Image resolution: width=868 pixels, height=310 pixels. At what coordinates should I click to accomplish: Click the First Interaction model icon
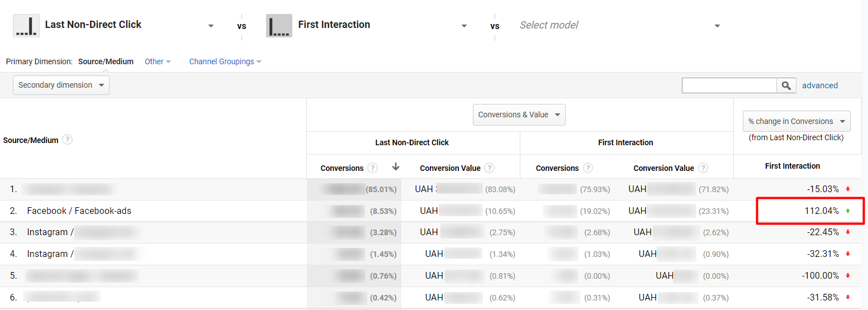279,26
